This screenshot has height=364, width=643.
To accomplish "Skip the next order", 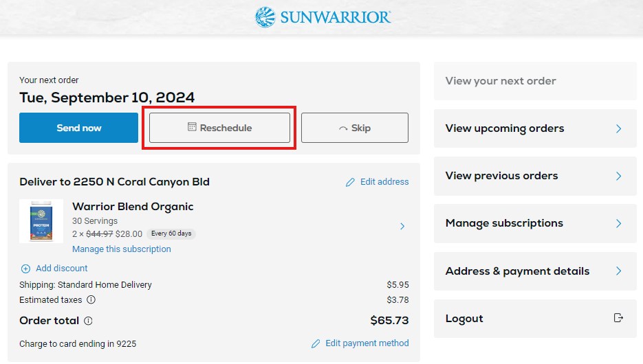I will click(x=354, y=128).
